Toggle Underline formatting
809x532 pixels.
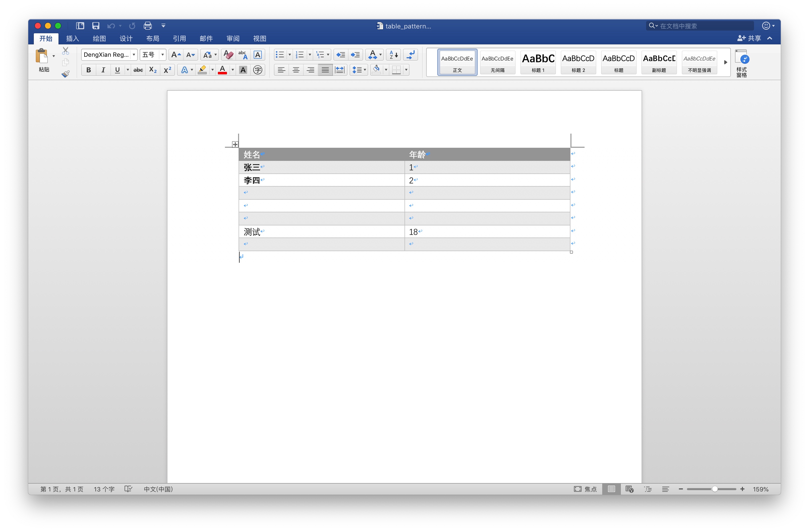[117, 70]
